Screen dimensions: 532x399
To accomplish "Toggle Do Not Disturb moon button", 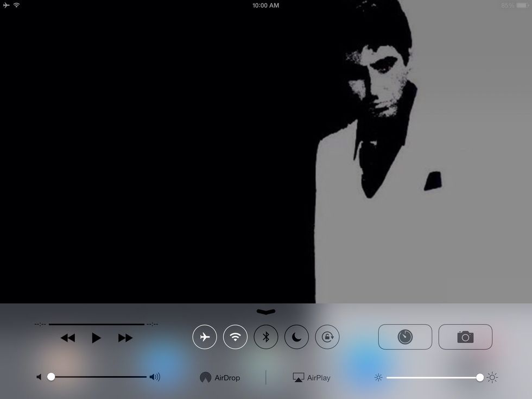I will click(x=296, y=337).
